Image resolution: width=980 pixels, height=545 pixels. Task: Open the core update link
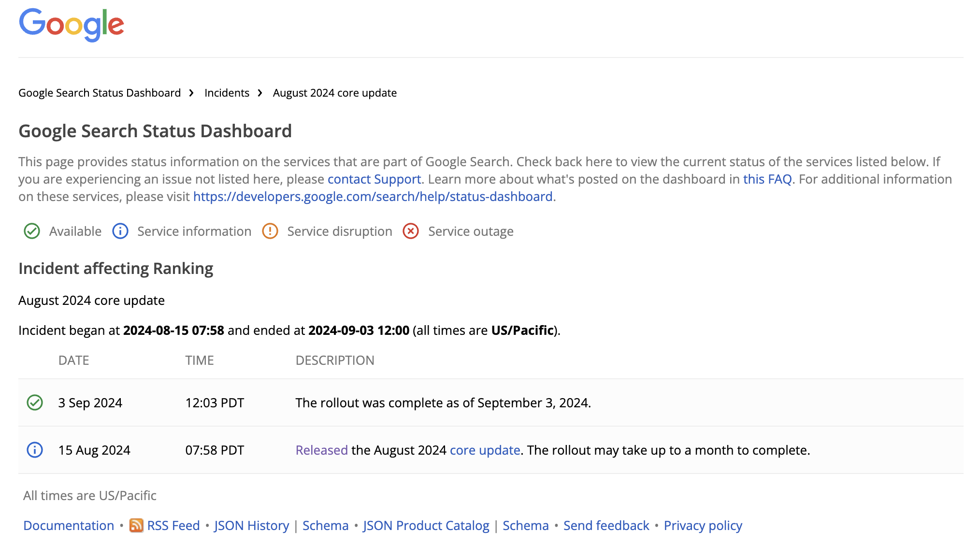485,450
